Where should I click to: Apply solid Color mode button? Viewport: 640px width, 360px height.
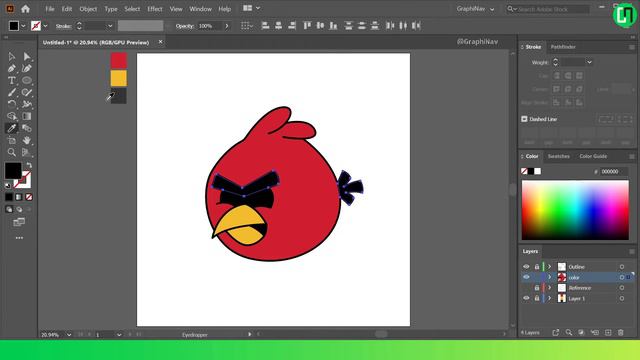[9, 197]
